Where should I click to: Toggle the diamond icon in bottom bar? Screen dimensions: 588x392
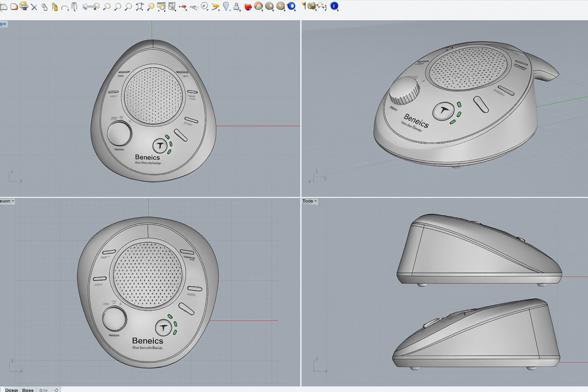[x=56, y=390]
